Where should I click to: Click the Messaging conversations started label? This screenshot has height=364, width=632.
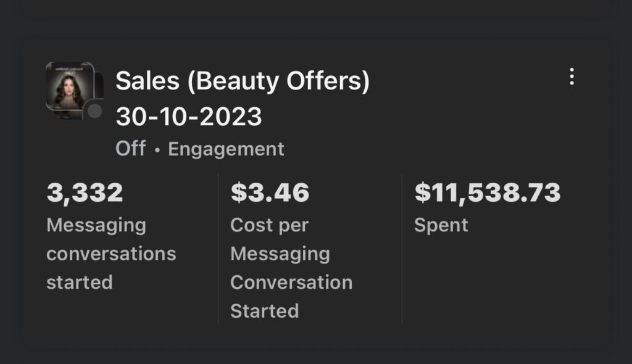point(111,254)
